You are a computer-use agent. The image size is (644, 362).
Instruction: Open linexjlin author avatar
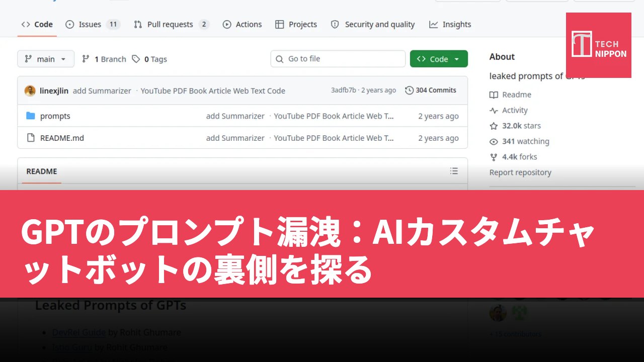(x=30, y=90)
